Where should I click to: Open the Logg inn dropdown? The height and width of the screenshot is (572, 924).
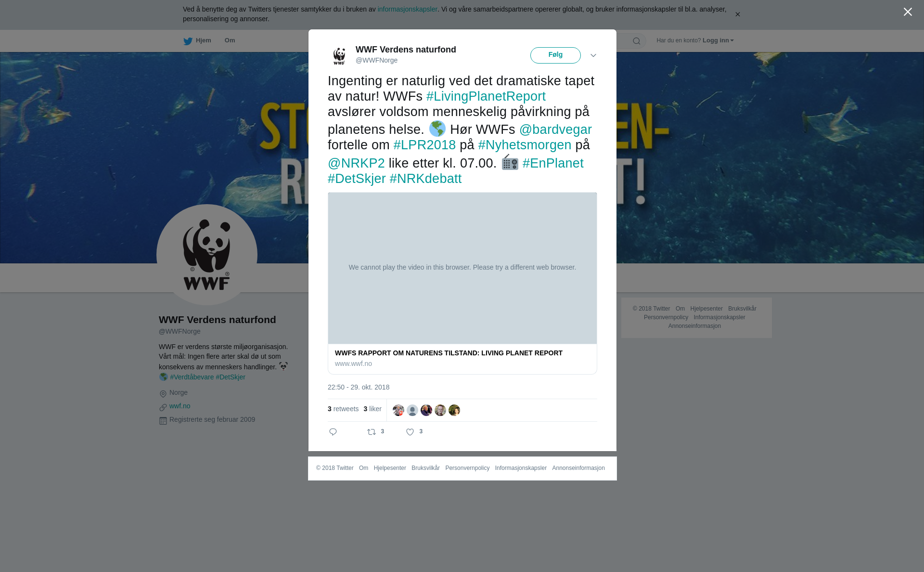tap(718, 40)
